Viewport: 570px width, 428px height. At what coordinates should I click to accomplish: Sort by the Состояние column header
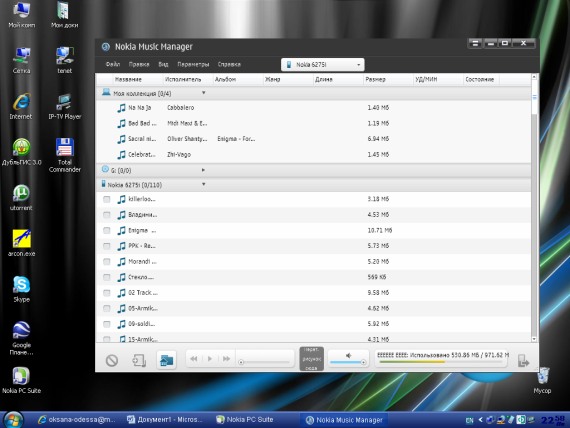pyautogui.click(x=481, y=80)
